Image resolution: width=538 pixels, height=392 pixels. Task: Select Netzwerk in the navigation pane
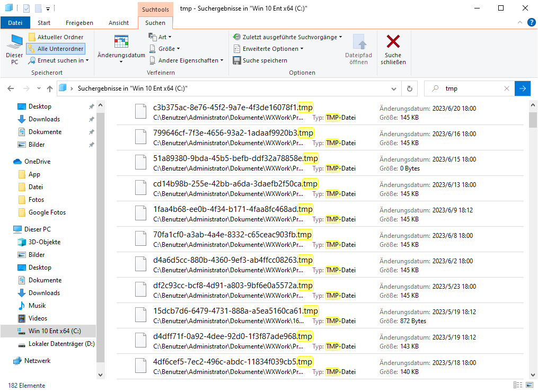point(37,361)
